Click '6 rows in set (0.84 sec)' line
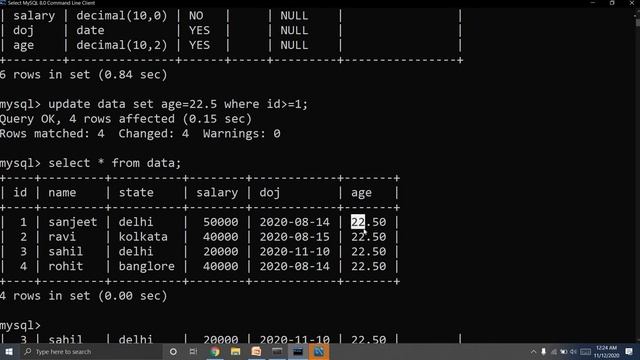The image size is (640, 360). (83, 75)
